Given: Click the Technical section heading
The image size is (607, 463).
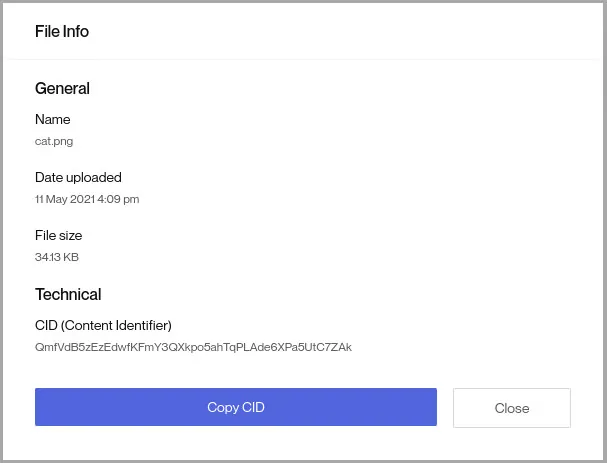Looking at the screenshot, I should pos(68,295).
